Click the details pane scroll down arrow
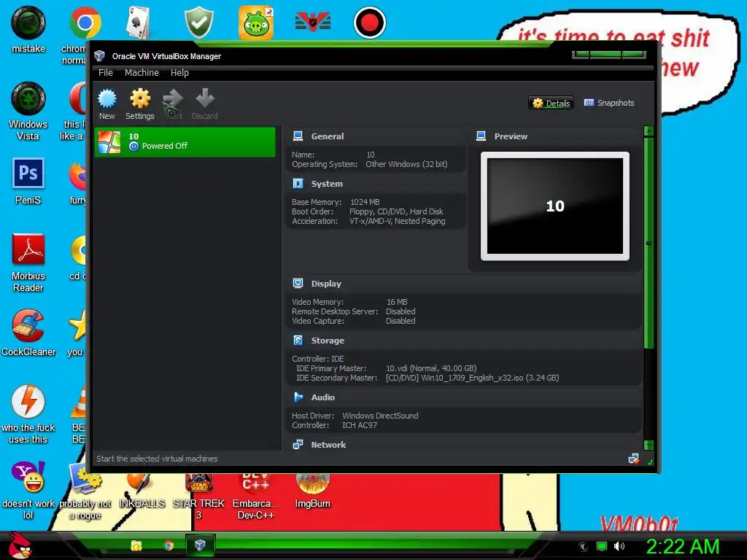This screenshot has width=747, height=560. [x=649, y=446]
